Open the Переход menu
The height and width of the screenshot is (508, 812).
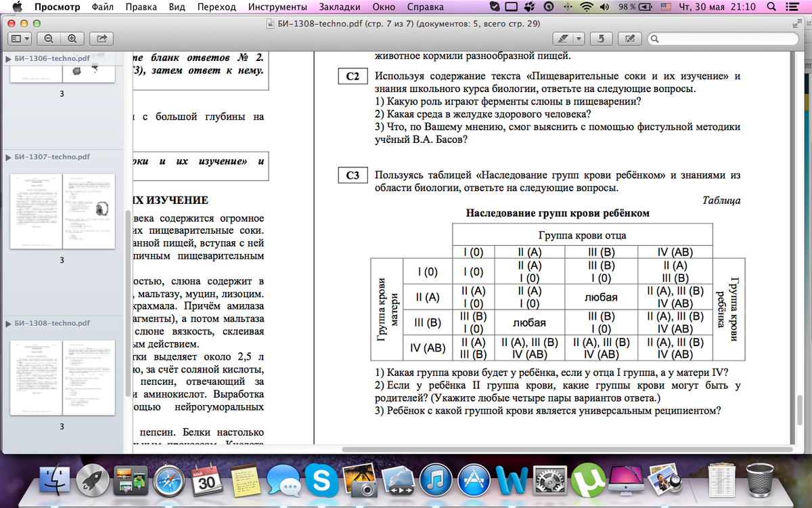point(217,7)
